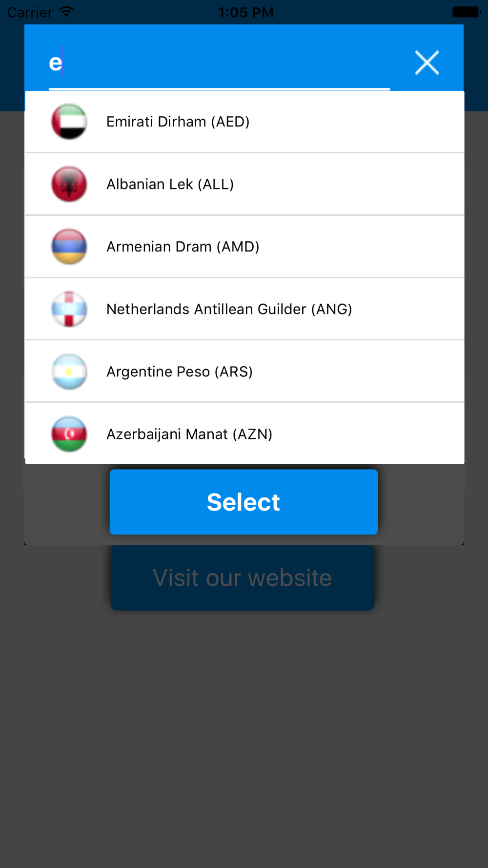Select Argentine Peso (ARS) entry
The width and height of the screenshot is (488, 868).
click(244, 372)
